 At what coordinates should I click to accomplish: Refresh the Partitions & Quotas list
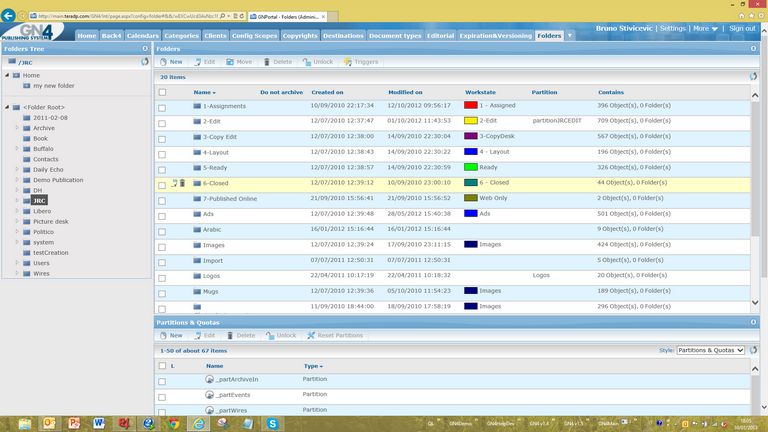753,350
